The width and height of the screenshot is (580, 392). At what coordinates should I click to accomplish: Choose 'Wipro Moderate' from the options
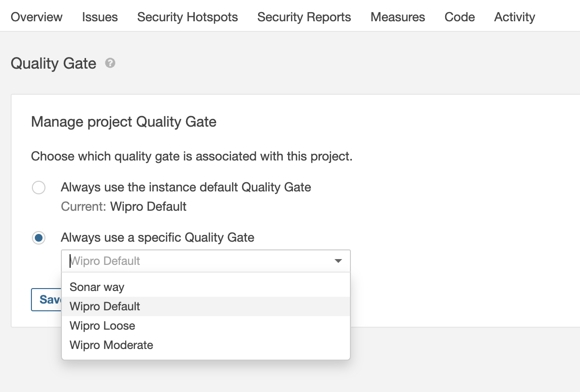pos(111,345)
